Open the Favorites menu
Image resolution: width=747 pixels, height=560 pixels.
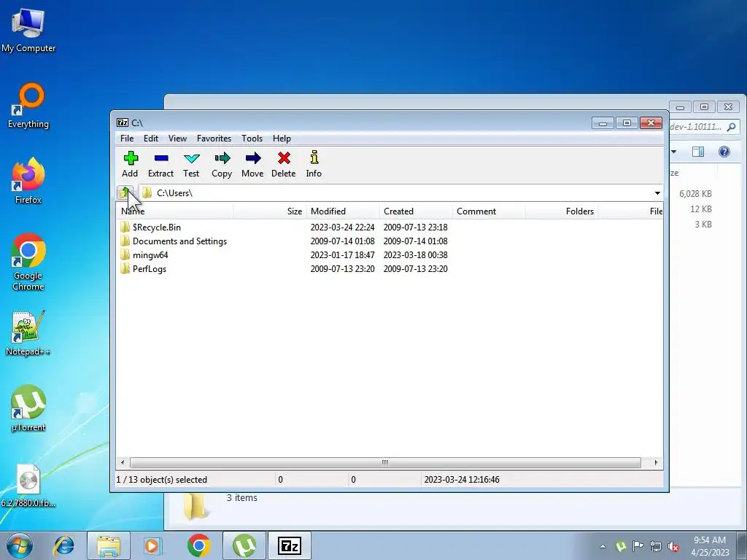[214, 139]
